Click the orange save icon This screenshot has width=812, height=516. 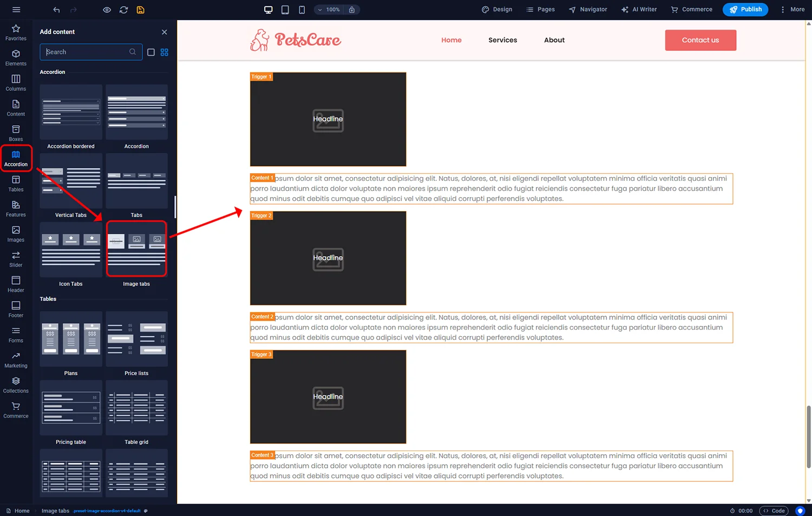[140, 10]
